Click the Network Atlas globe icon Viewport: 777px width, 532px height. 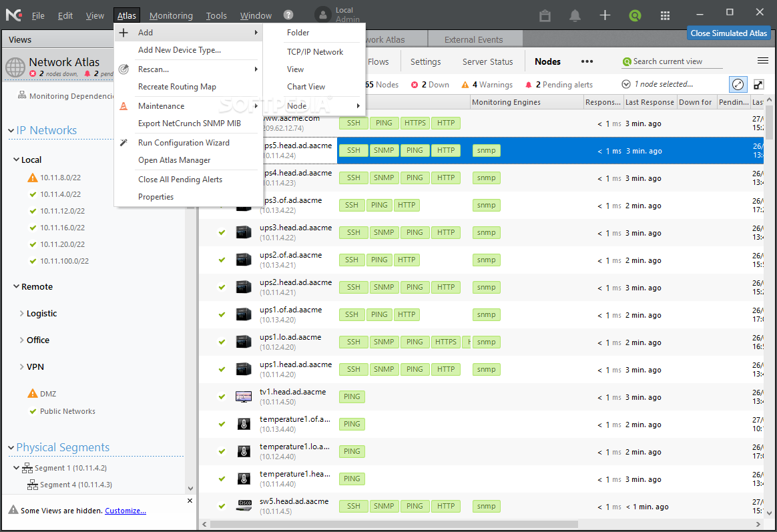coord(15,67)
